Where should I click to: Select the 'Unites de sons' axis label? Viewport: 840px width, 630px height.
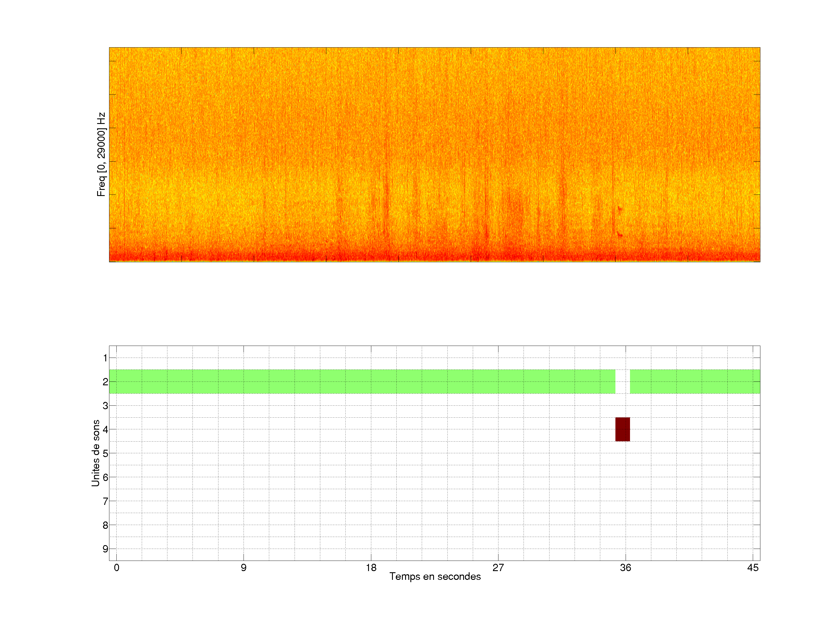click(x=96, y=453)
